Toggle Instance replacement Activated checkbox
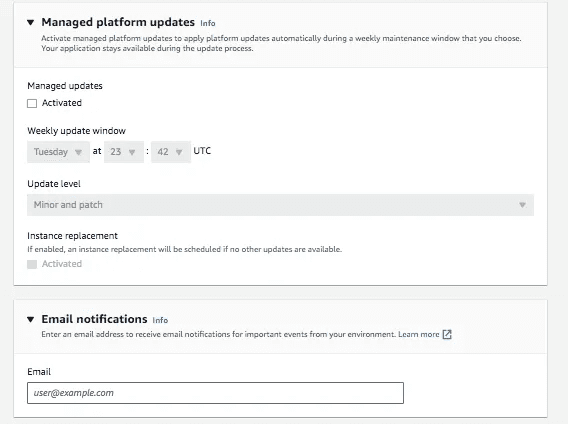Viewport: 568px width, 424px height. coord(32,264)
